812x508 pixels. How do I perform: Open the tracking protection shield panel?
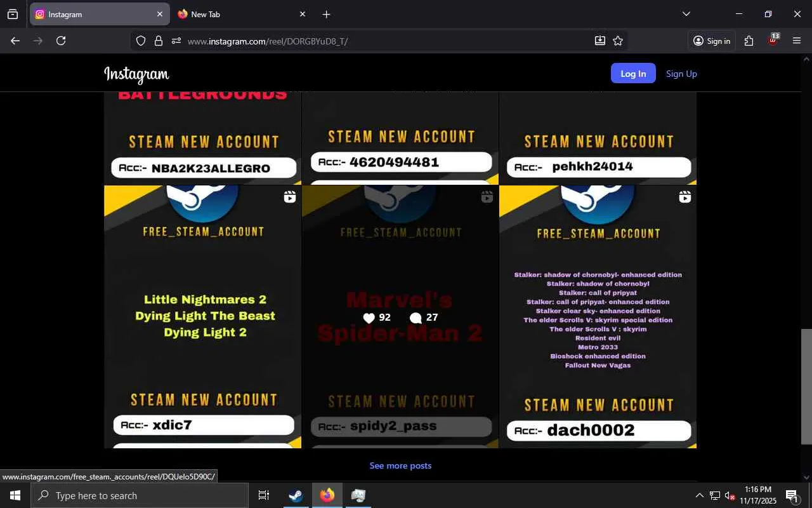click(141, 41)
